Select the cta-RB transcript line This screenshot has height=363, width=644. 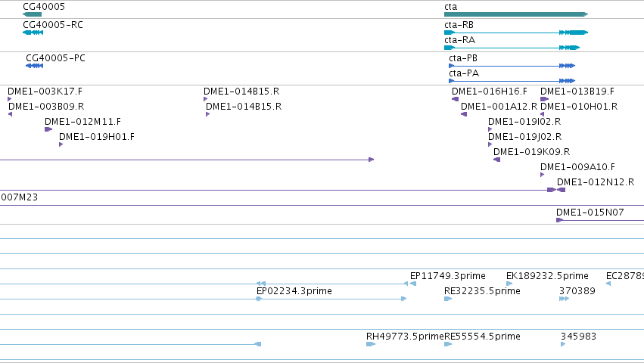516,33
